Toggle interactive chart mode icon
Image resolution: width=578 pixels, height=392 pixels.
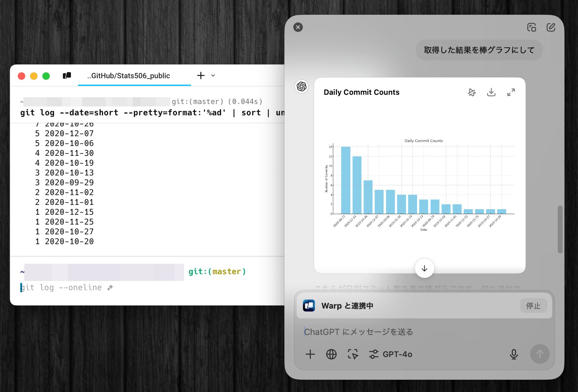[x=472, y=92]
